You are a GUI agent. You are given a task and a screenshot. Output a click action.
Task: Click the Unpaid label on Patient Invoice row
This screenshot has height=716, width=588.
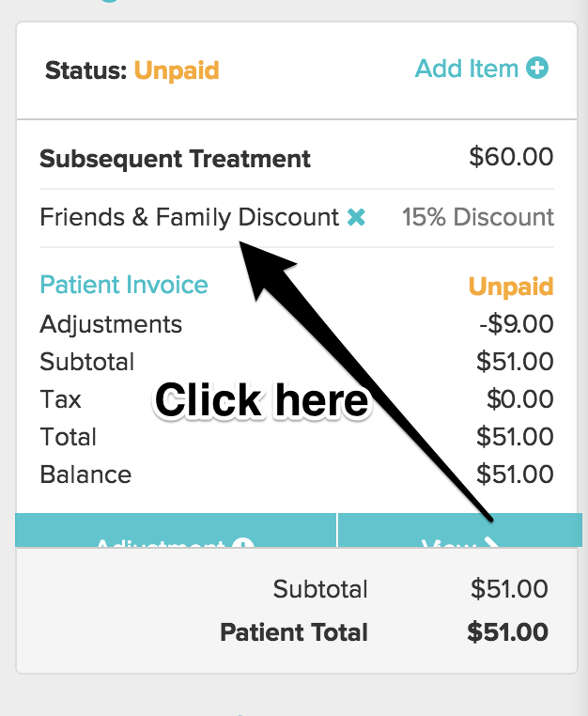click(x=511, y=287)
